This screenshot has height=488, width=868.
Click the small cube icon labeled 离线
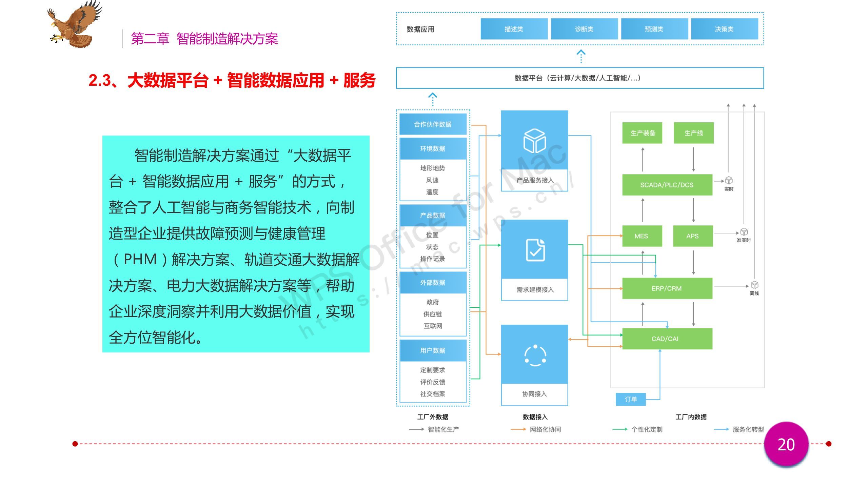point(754,285)
